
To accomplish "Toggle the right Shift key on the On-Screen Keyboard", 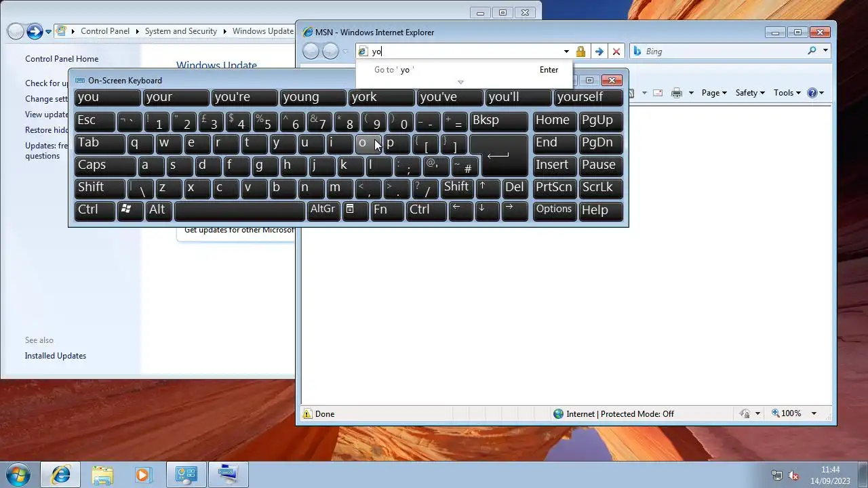I will 457,188.
